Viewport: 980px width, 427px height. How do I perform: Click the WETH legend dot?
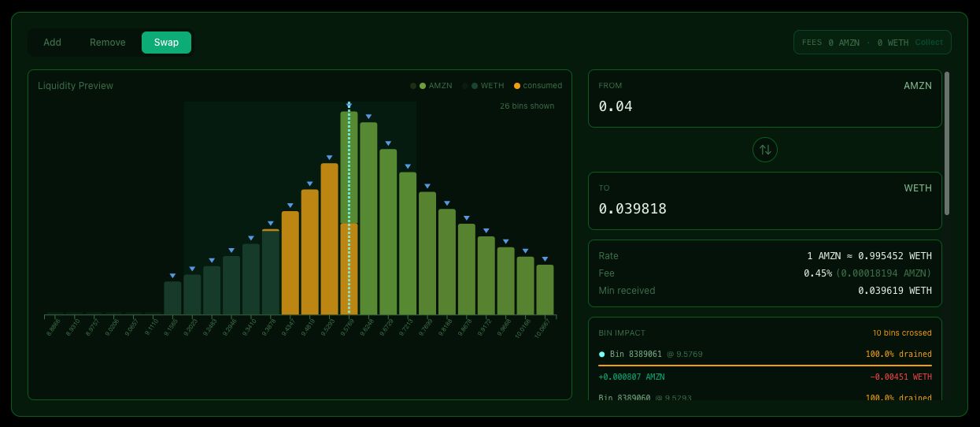[x=475, y=86]
